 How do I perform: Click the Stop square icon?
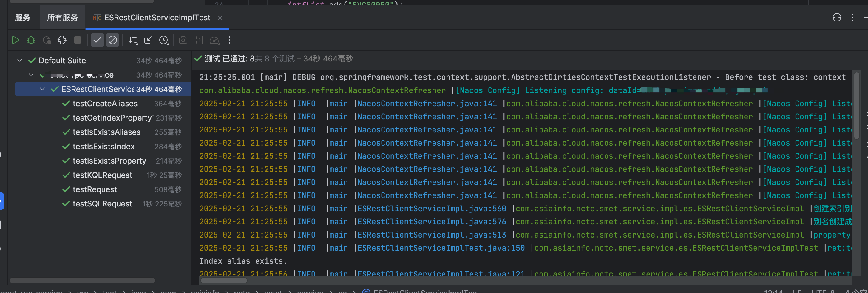[x=78, y=40]
